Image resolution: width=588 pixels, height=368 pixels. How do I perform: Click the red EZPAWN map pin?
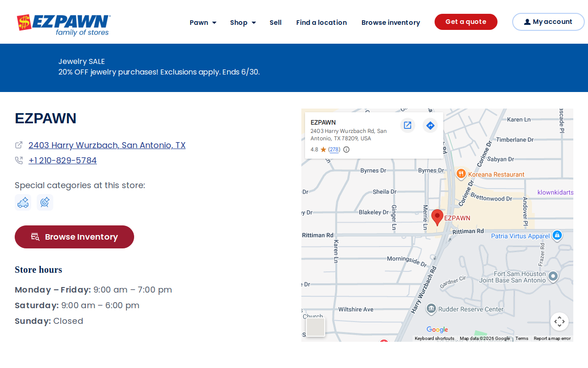[x=437, y=217]
